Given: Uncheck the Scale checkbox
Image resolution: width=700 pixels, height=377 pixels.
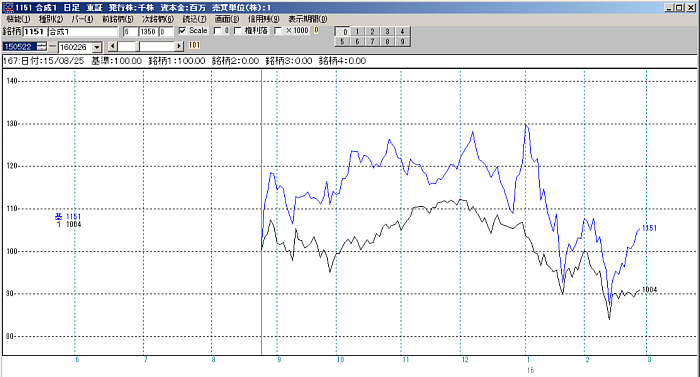Looking at the screenshot, I should tap(182, 31).
